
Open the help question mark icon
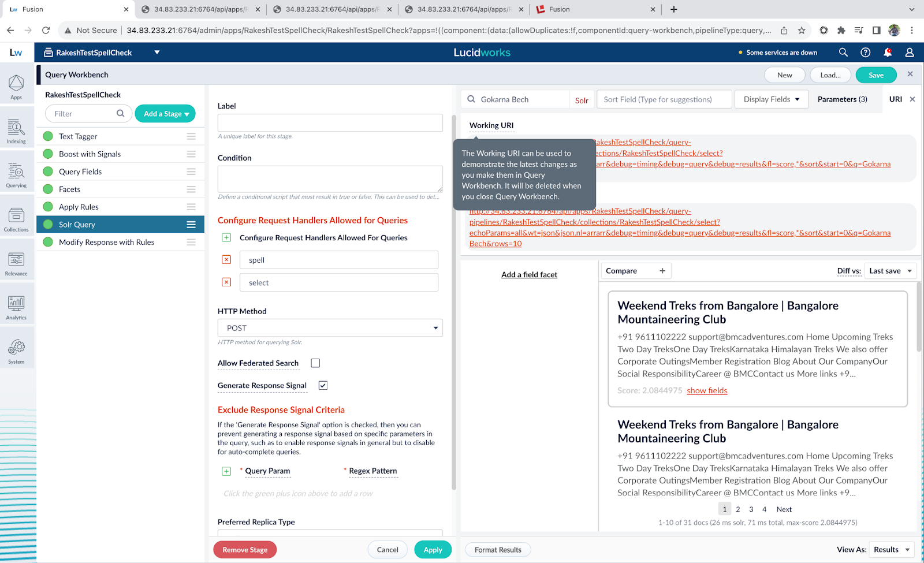coord(865,53)
